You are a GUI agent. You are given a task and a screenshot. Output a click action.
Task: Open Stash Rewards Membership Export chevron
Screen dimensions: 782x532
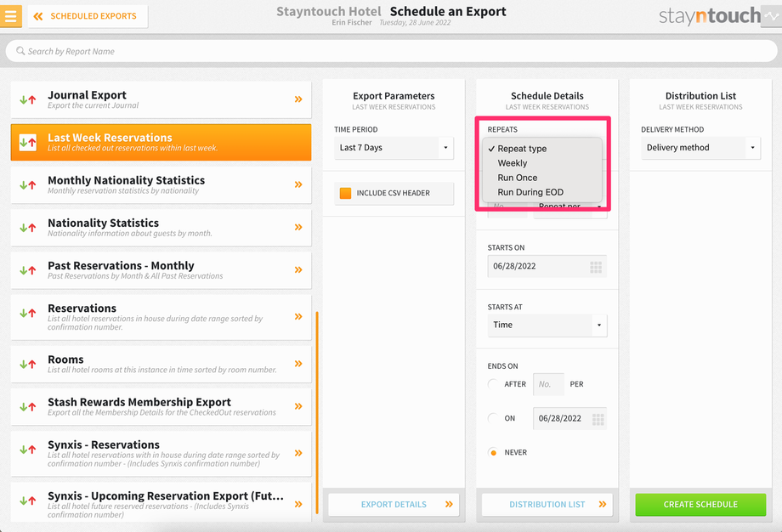click(298, 406)
